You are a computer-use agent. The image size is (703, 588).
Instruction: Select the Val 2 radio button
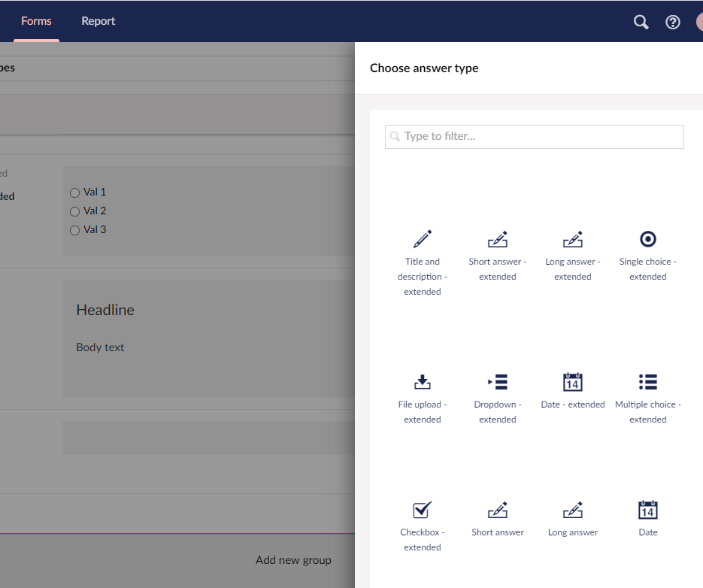[x=75, y=212]
